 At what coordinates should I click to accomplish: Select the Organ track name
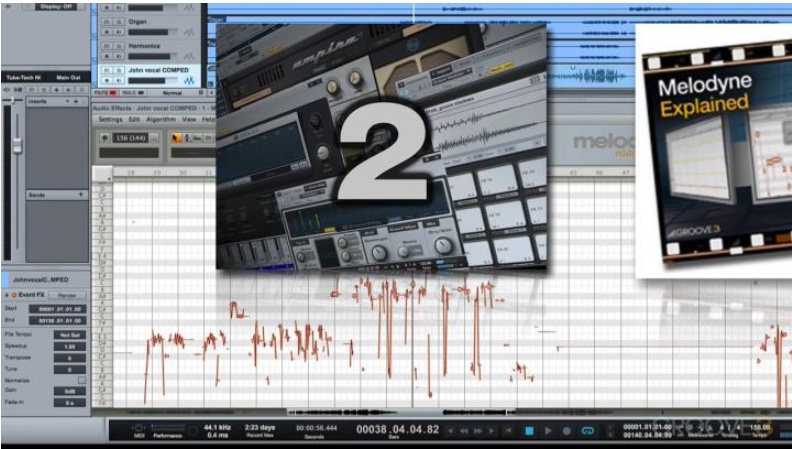coord(137,22)
